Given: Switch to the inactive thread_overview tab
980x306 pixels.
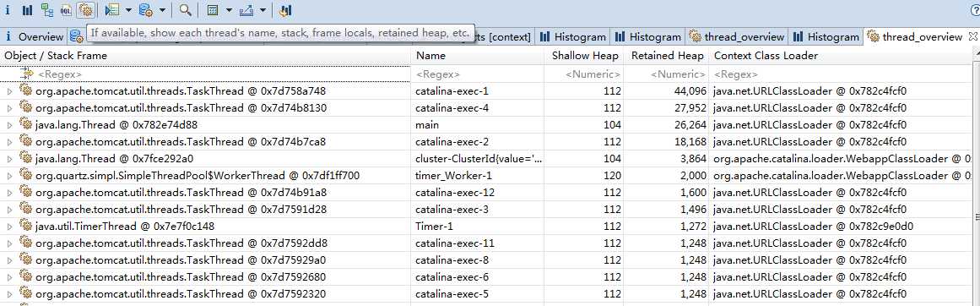Looking at the screenshot, I should [736, 37].
